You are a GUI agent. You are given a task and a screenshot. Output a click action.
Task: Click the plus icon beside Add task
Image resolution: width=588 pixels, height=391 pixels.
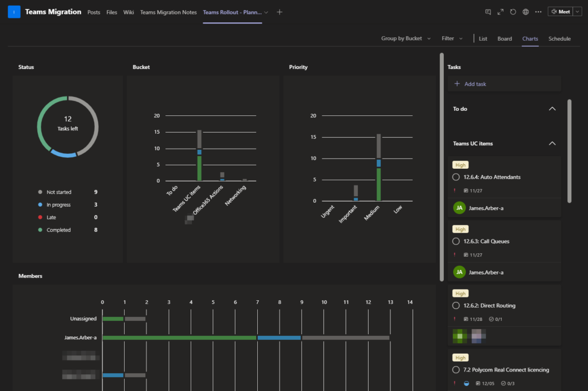point(457,84)
